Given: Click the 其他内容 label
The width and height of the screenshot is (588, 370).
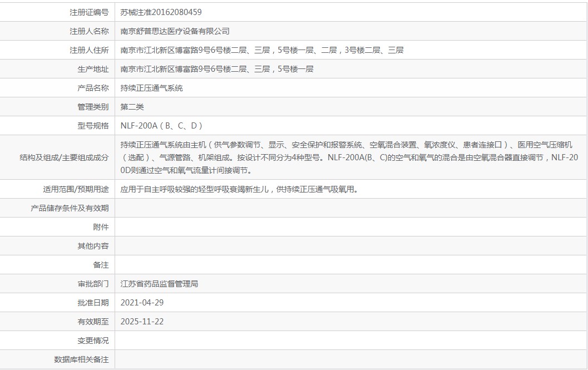Looking at the screenshot, I should [x=93, y=246].
